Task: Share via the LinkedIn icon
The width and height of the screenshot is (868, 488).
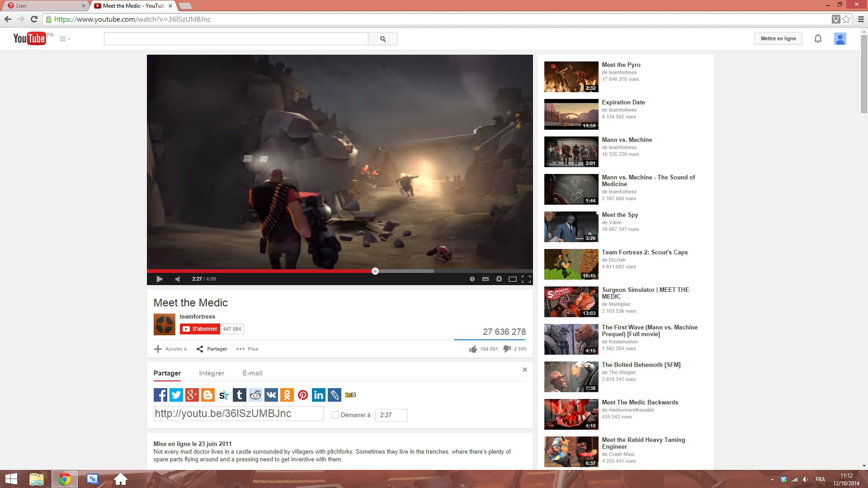Action: coord(318,395)
